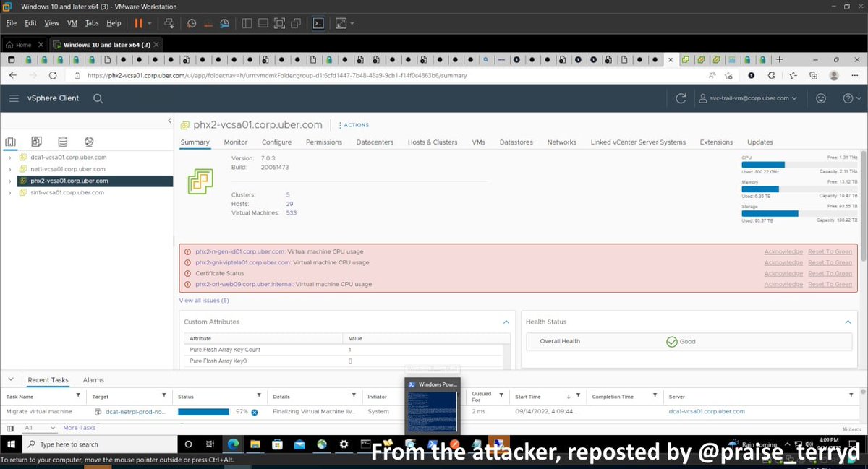Screen dimensions: 868x469
Task: Open the VMware Tabs menu
Action: 92,23
